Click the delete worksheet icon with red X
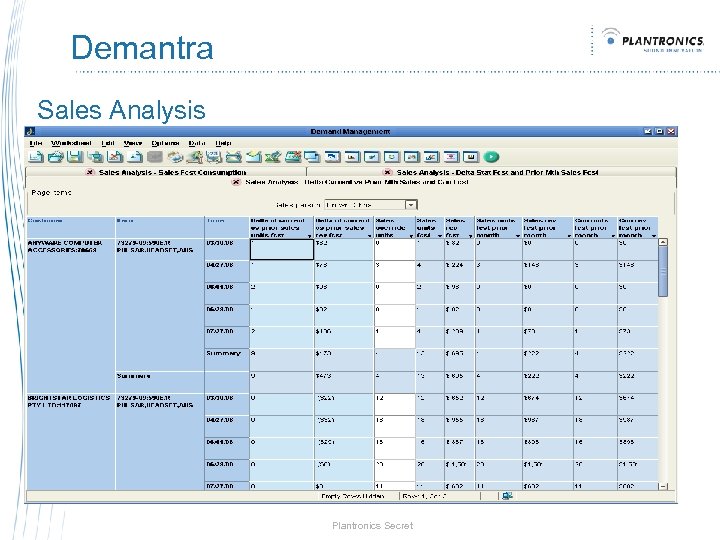The height and width of the screenshot is (540, 720). point(115,157)
